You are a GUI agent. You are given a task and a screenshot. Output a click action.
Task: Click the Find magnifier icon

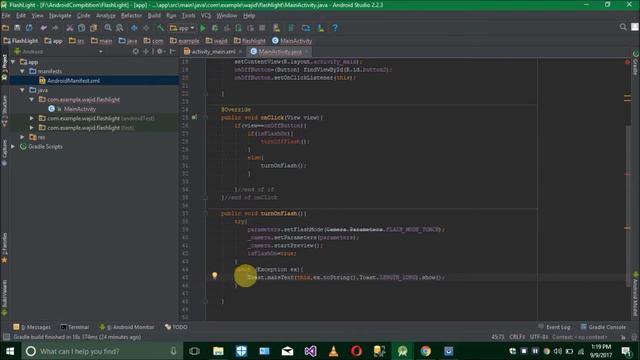[x=108, y=28]
